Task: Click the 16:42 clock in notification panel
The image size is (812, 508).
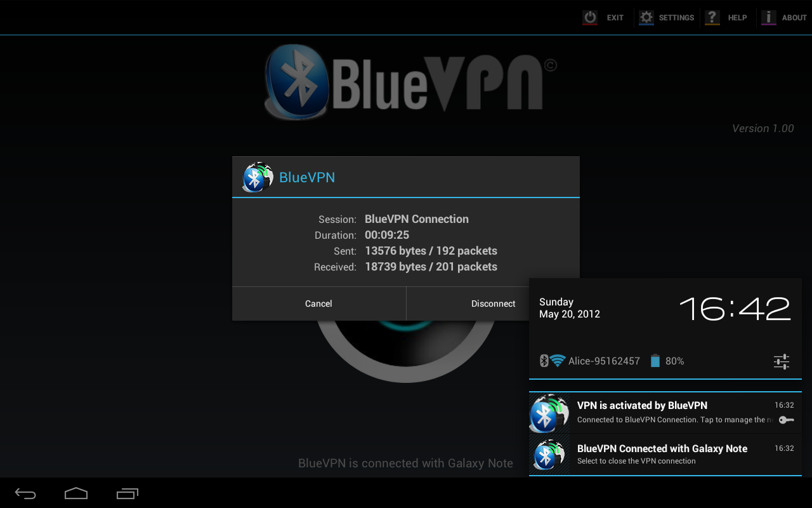Action: coord(735,309)
